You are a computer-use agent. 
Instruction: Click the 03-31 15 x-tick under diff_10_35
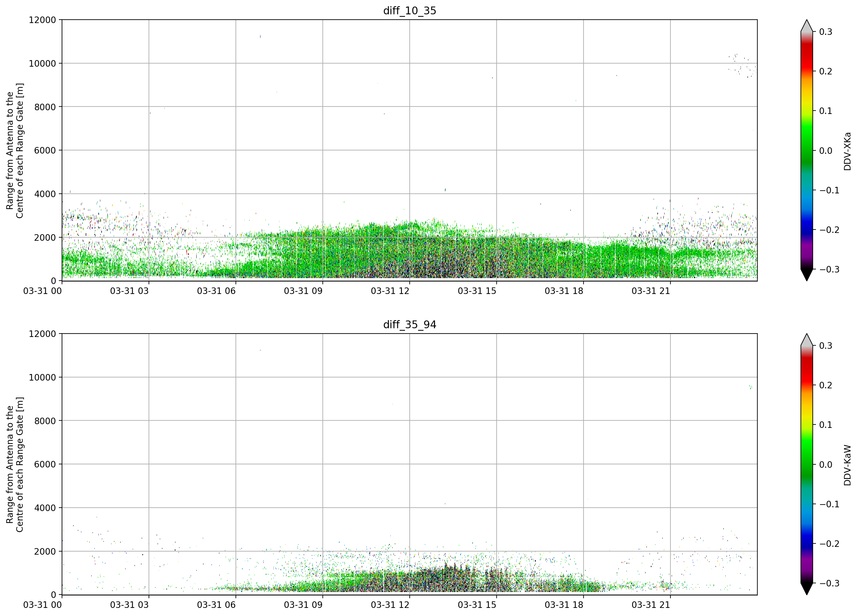tap(477, 291)
